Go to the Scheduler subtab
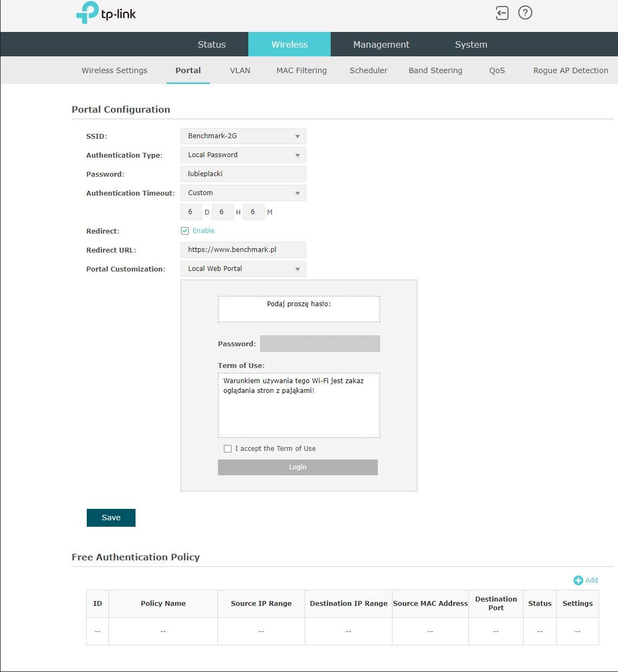The image size is (618, 672). point(369,70)
